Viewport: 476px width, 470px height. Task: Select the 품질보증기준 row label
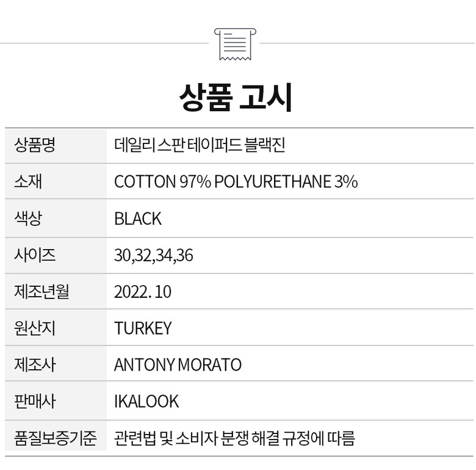click(x=55, y=438)
